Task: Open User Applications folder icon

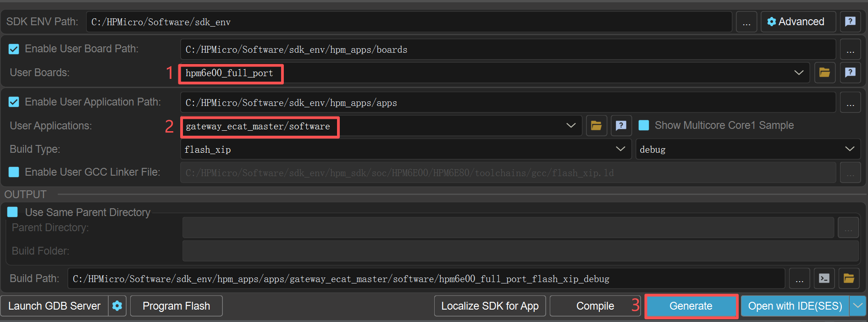Action: [596, 126]
